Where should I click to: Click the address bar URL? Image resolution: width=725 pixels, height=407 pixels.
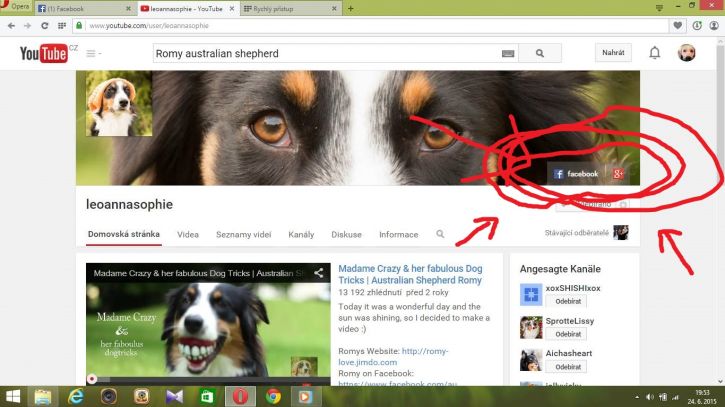pyautogui.click(x=149, y=26)
